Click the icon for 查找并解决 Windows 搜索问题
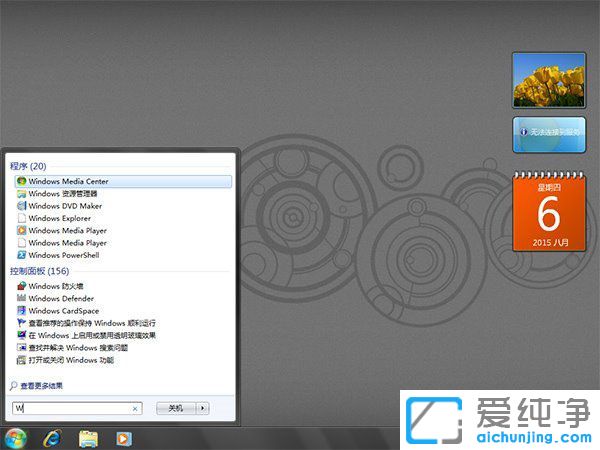600x450 pixels. click(21, 347)
